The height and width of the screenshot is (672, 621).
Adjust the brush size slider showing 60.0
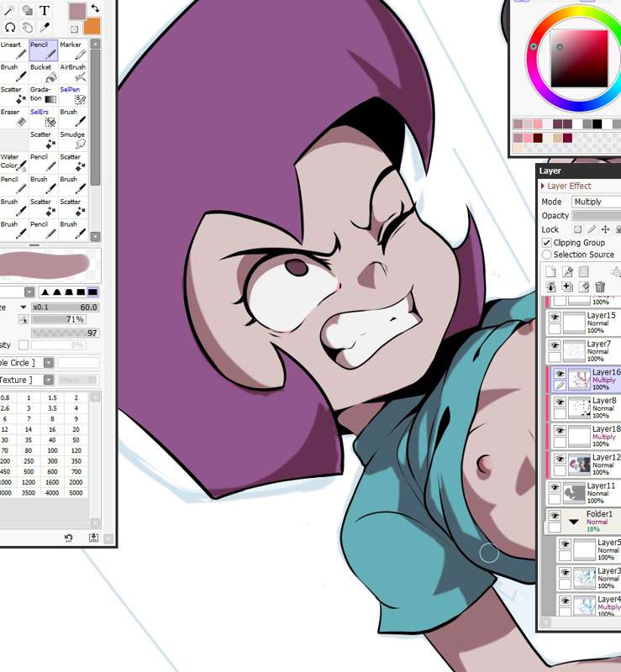(x=66, y=307)
